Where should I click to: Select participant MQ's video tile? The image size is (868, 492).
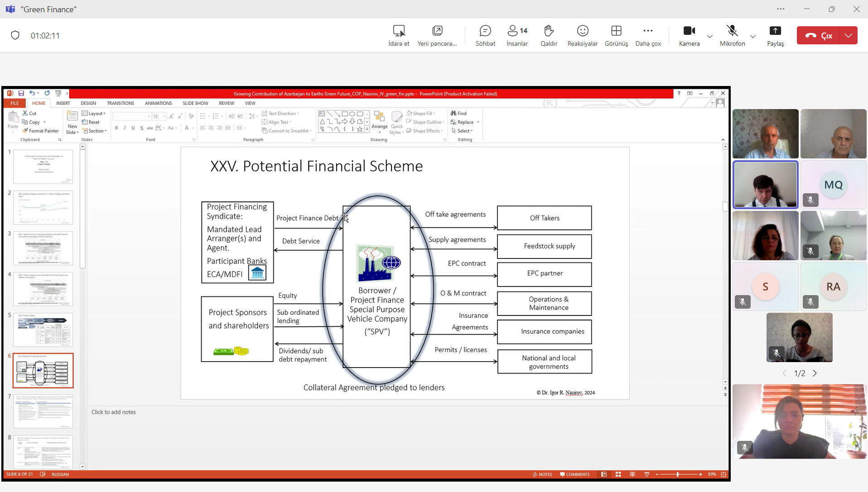pos(833,185)
